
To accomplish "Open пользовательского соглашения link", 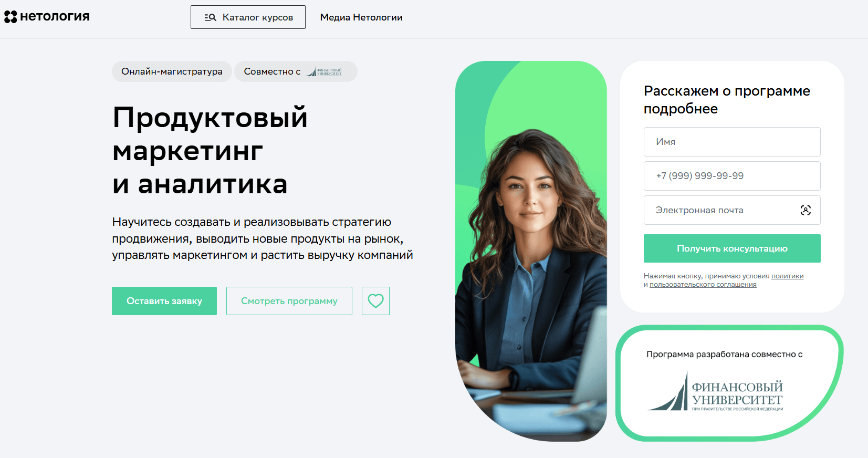I will coord(703,285).
